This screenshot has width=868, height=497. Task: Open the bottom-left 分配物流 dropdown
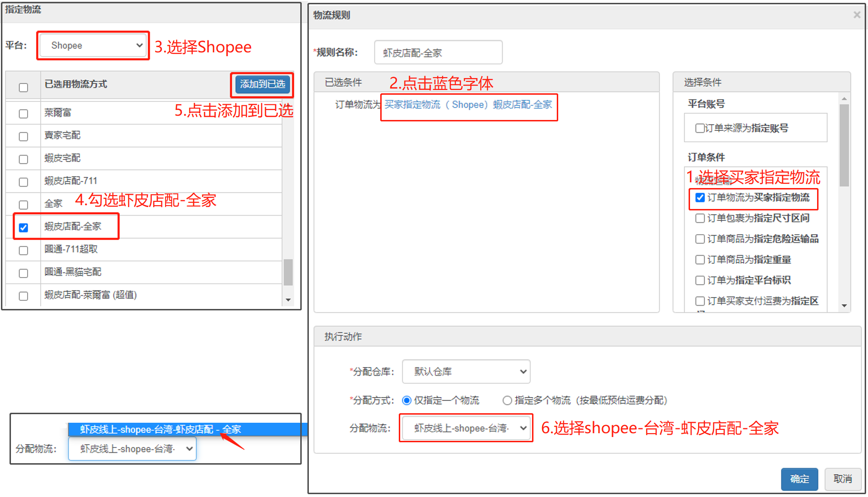[x=132, y=449]
